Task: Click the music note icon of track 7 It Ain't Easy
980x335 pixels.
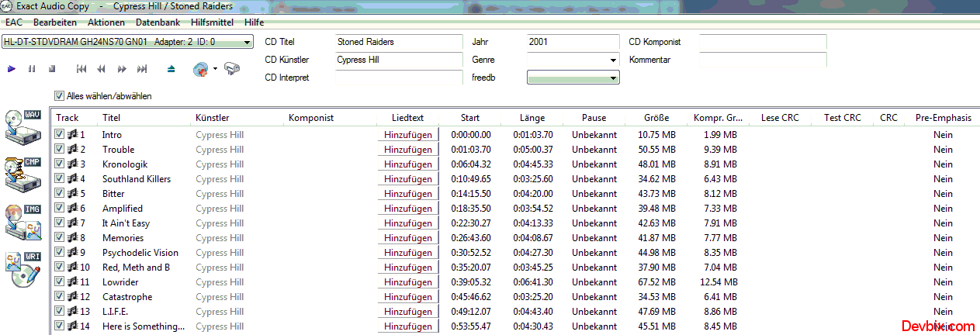Action: [72, 223]
